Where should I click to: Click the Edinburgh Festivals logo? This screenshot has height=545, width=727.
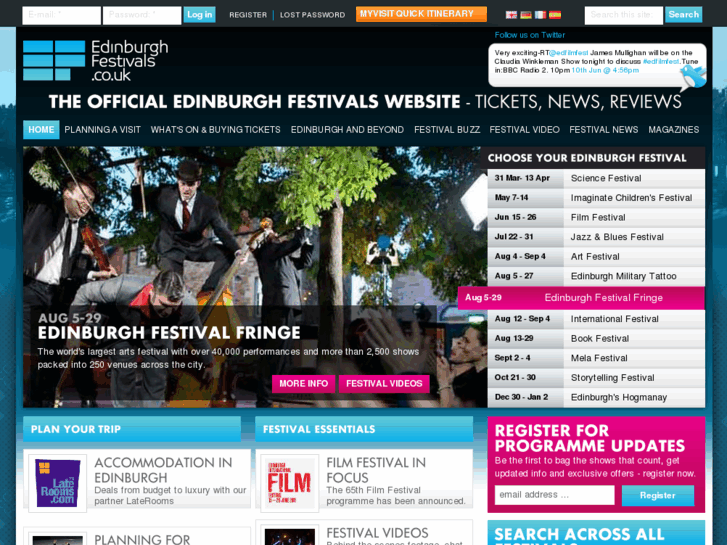point(96,61)
